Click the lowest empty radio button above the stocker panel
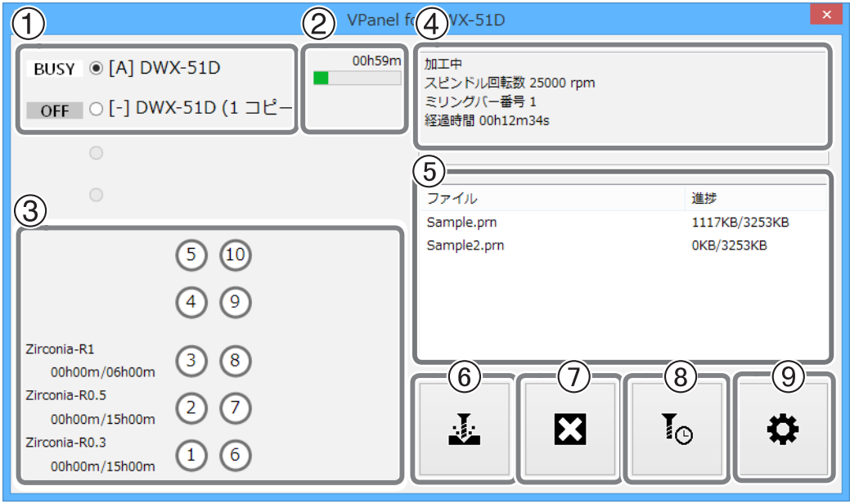The width and height of the screenshot is (850, 504). point(97,195)
